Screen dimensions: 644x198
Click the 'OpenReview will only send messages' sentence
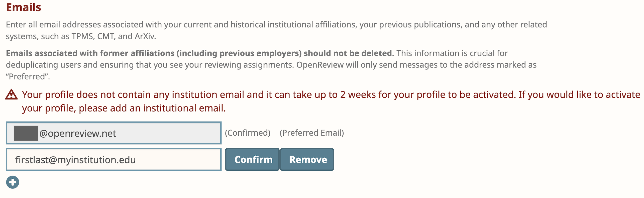click(416, 65)
